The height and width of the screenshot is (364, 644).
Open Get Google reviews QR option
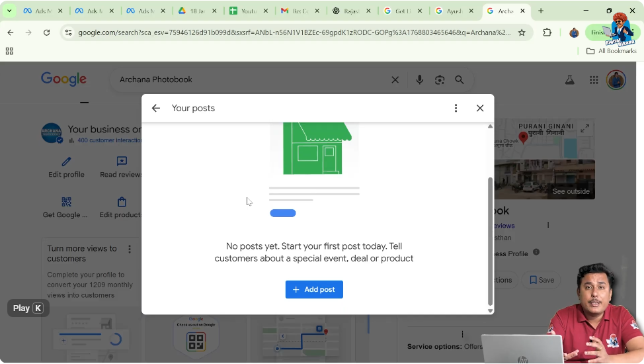(65, 208)
